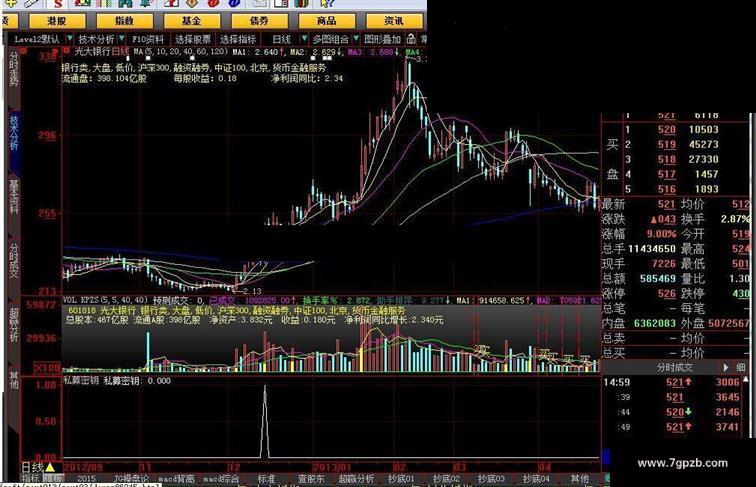Click the 光大银行 stock name label
This screenshot has width=756, height=487.
pos(92,51)
